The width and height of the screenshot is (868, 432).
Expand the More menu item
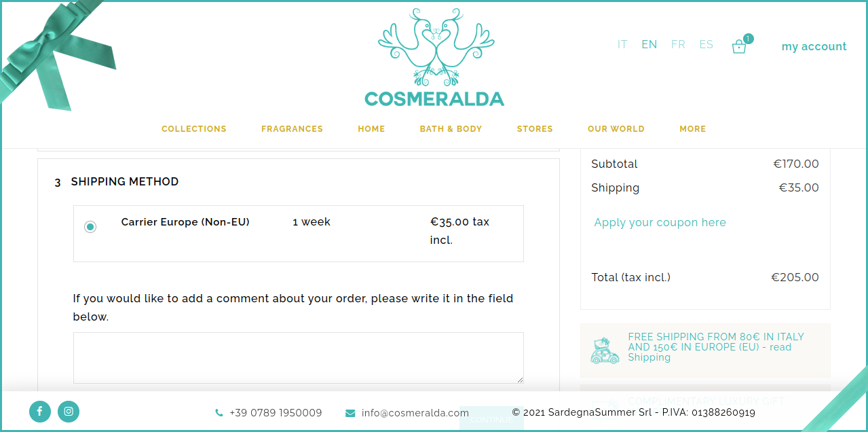point(692,129)
